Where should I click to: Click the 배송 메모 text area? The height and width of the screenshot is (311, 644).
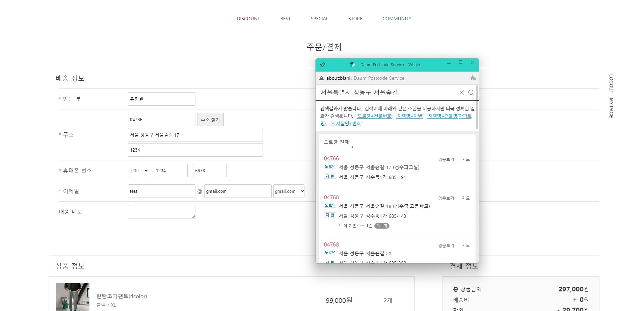(162, 212)
